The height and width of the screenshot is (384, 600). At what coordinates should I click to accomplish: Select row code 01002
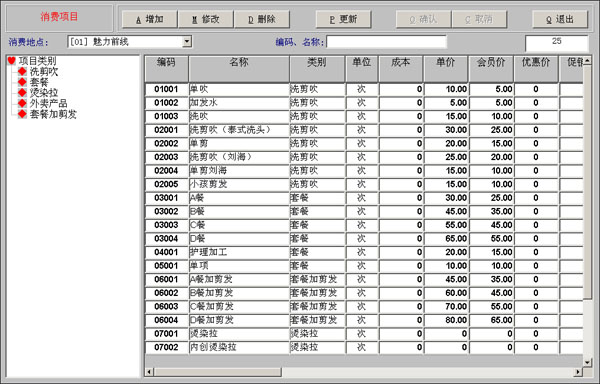166,103
